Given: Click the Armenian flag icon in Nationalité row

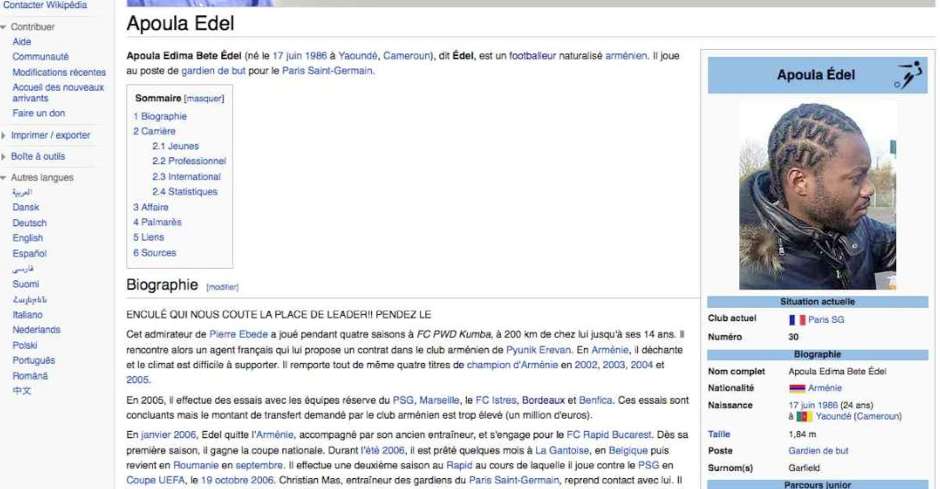Looking at the screenshot, I should point(797,388).
